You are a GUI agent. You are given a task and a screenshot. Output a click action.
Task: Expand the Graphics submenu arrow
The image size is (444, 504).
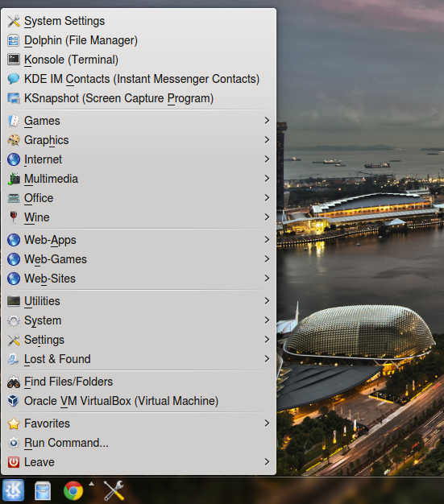(267, 140)
